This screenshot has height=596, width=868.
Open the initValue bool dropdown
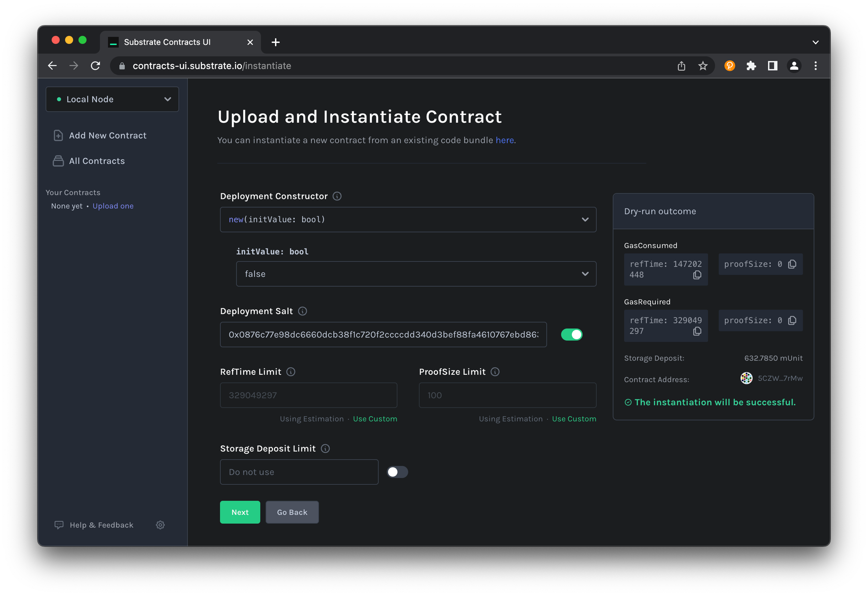point(416,274)
